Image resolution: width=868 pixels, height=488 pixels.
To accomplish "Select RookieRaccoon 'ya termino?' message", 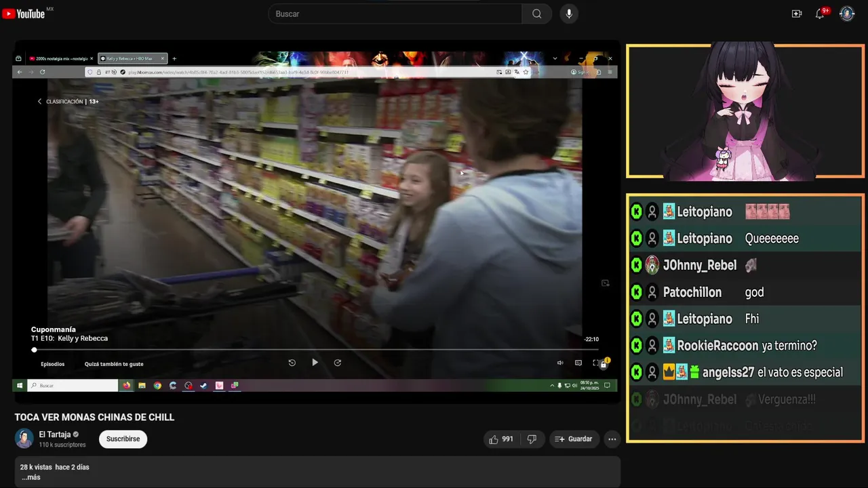I will click(789, 346).
